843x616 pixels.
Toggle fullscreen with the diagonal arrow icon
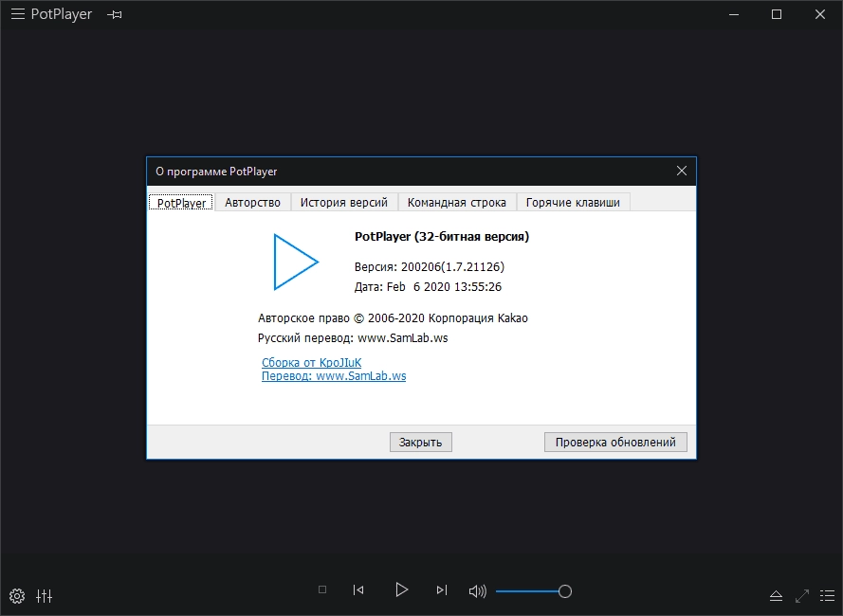(802, 595)
